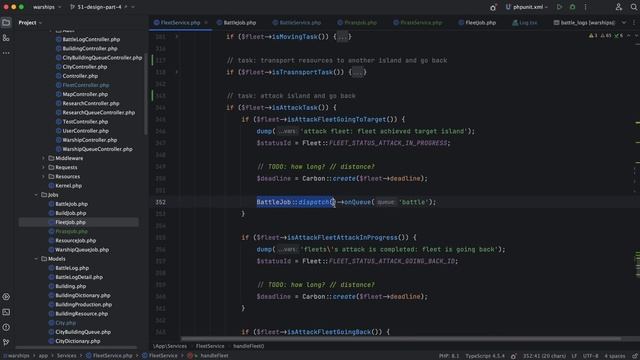The image size is (640, 360).
Task: Click the LF line separator widget
Action: click(574, 356)
